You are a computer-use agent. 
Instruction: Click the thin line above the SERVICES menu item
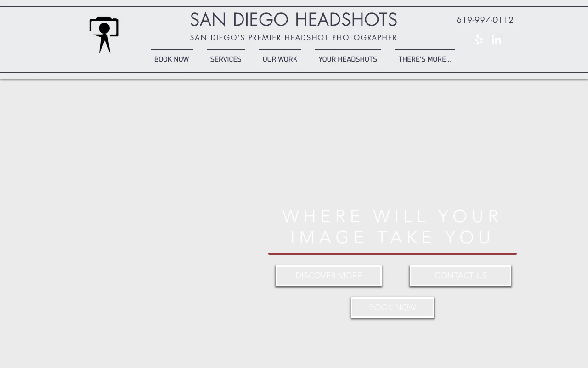point(226,50)
